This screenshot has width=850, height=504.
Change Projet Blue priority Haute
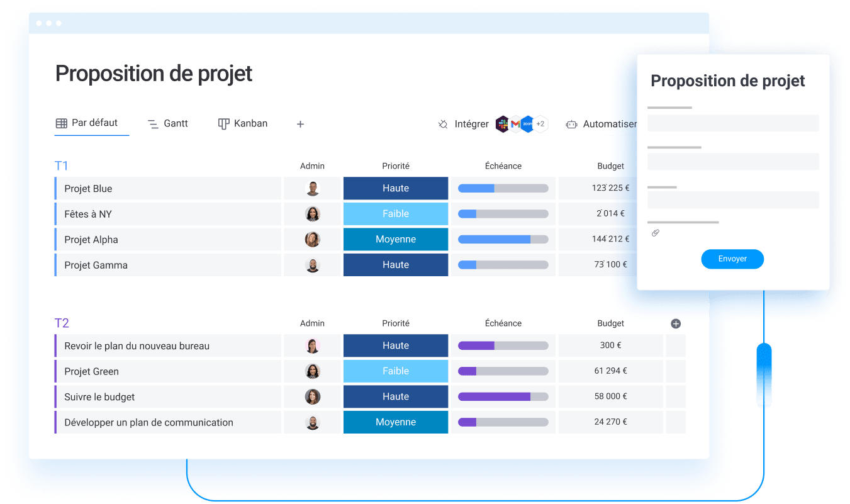(396, 188)
